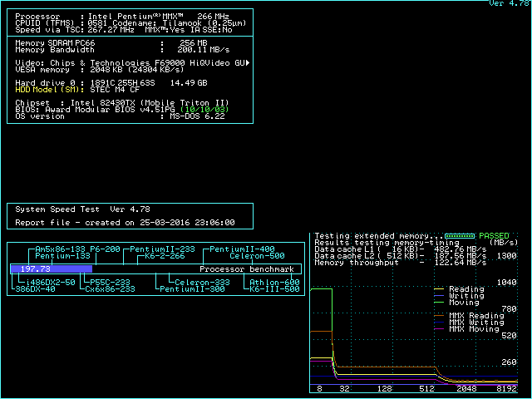Viewport: 532px width, 399px height.
Task: Select the Data cache L1 482.76 MB/s line
Action: (401, 249)
